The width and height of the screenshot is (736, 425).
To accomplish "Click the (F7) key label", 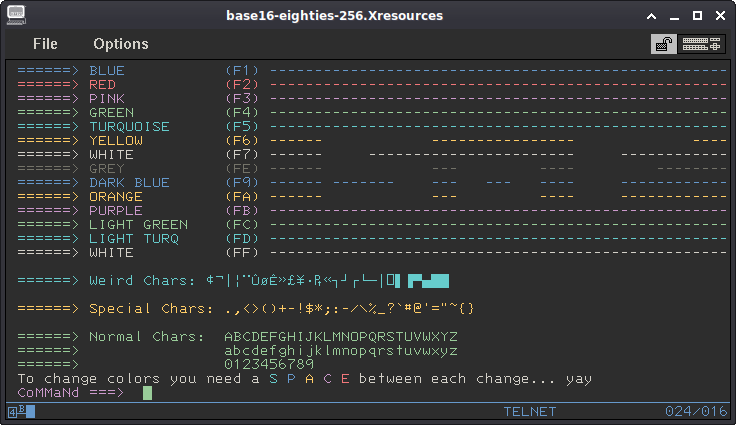I will 242,155.
